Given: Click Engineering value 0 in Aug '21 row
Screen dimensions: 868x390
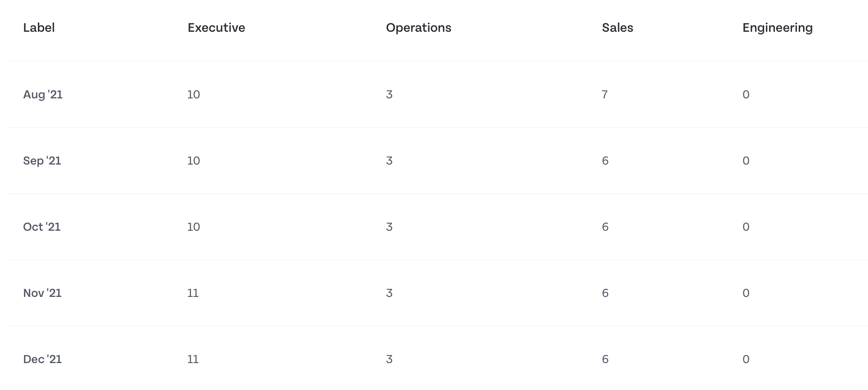Looking at the screenshot, I should tap(746, 94).
